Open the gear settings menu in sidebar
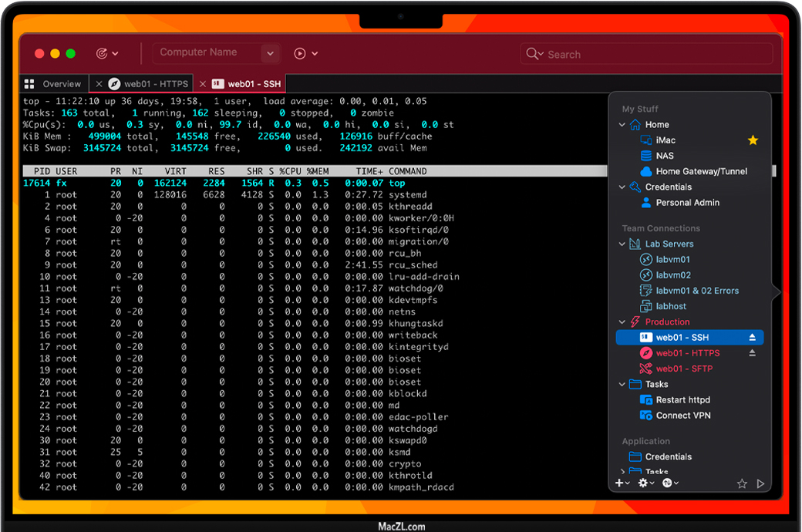Image resolution: width=802 pixels, height=532 pixels. click(645, 483)
